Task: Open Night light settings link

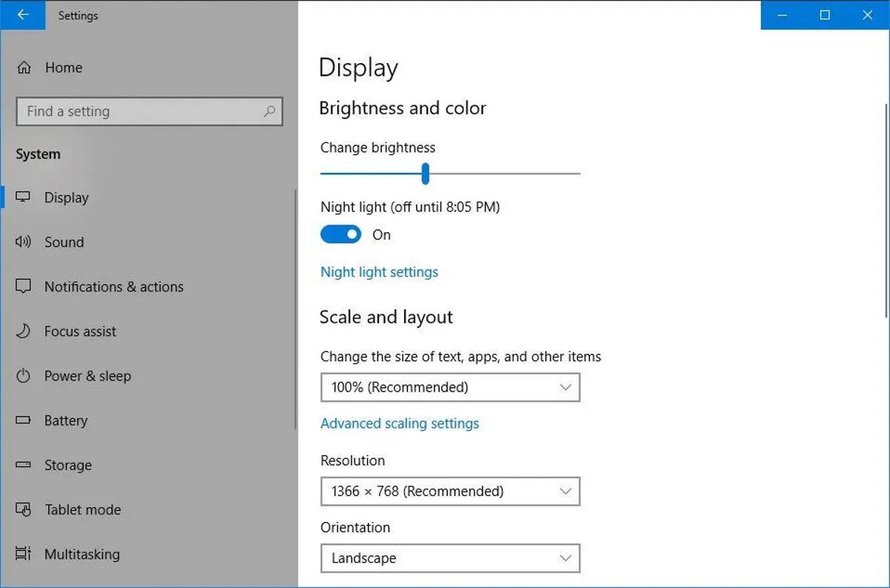Action: (x=379, y=272)
